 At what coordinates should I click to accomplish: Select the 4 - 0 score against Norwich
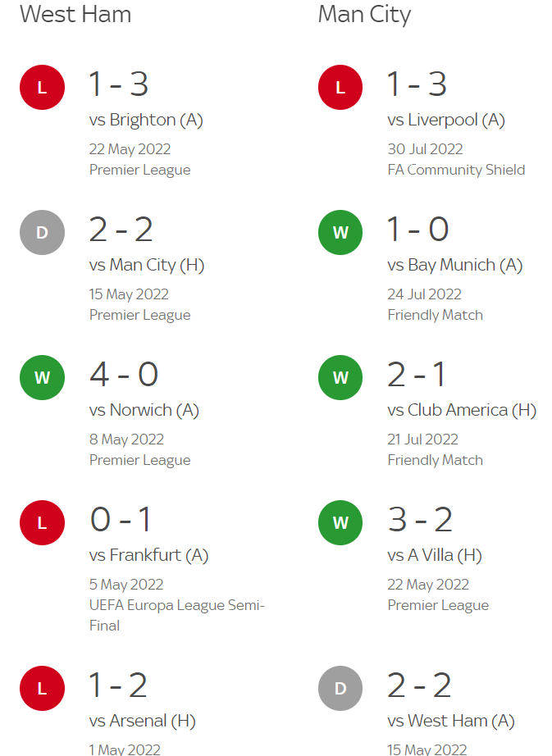(x=124, y=374)
